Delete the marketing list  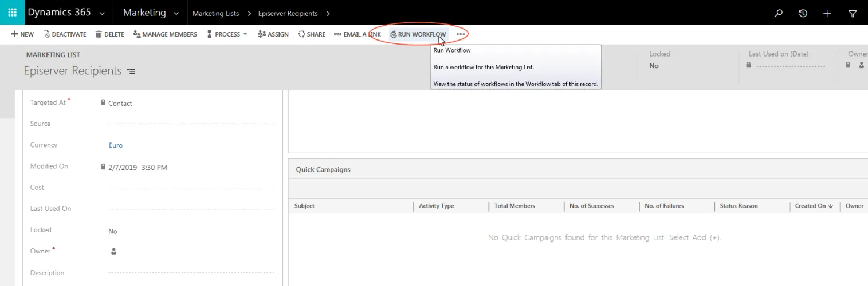(109, 34)
